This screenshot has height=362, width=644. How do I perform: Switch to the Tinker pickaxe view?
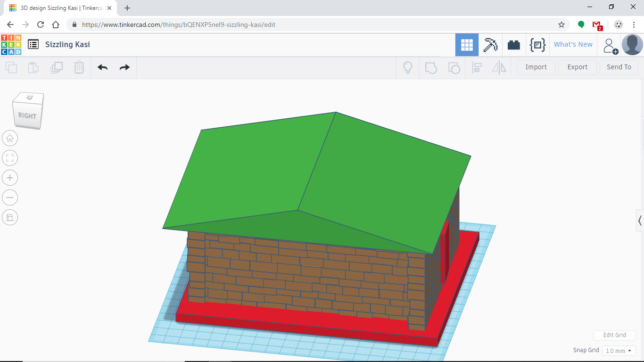tap(490, 44)
